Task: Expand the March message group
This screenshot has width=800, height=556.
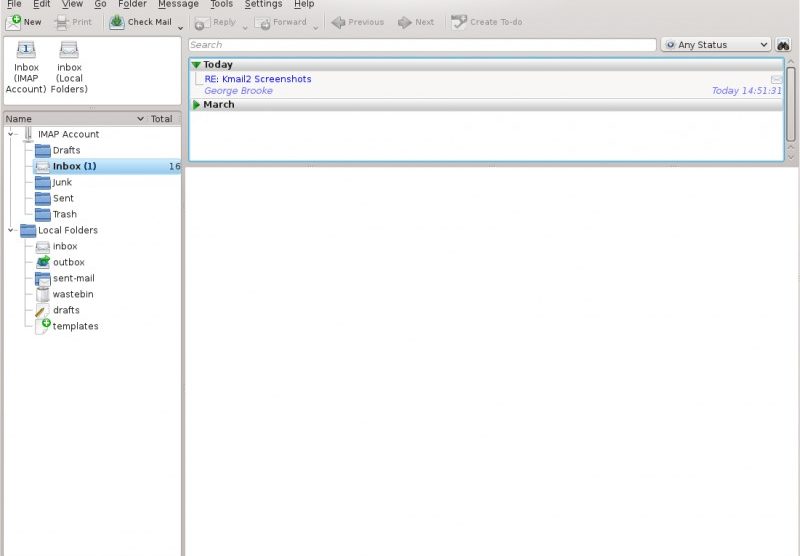Action: point(196,105)
